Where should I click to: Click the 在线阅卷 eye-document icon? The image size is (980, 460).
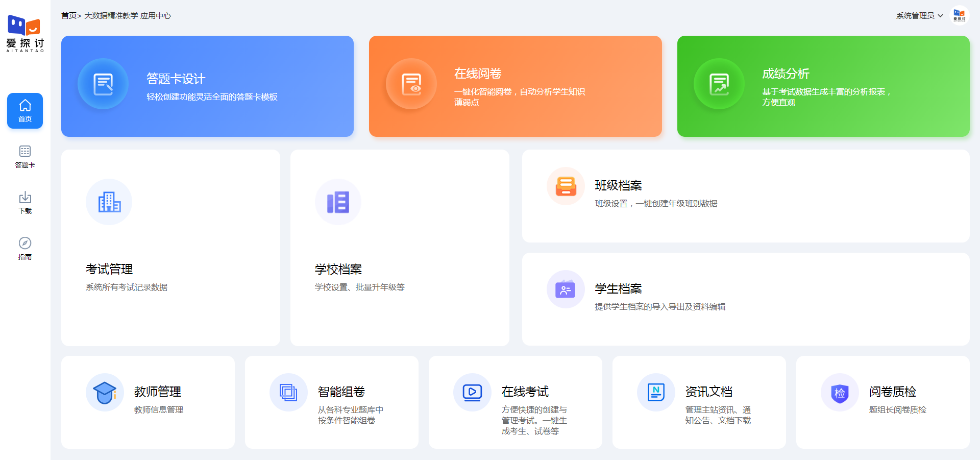(x=411, y=84)
